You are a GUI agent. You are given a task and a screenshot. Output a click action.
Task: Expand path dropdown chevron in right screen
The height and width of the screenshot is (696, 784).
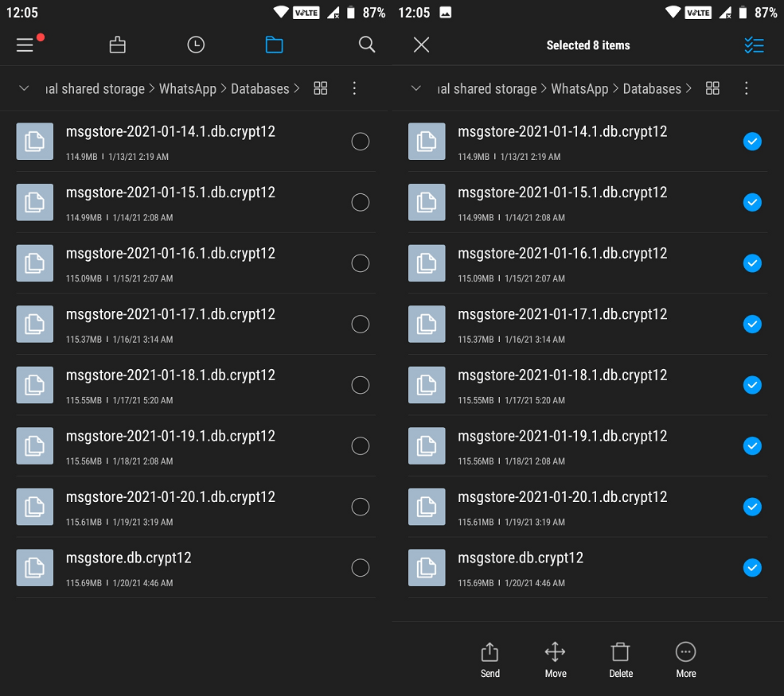pyautogui.click(x=416, y=88)
